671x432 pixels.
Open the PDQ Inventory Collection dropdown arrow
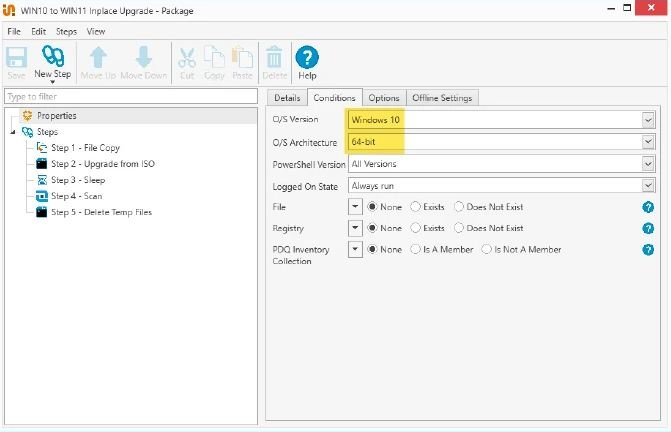(355, 250)
